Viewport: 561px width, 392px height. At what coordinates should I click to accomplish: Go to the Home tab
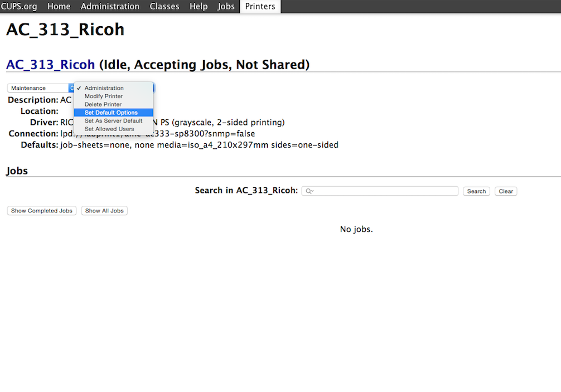pyautogui.click(x=59, y=7)
